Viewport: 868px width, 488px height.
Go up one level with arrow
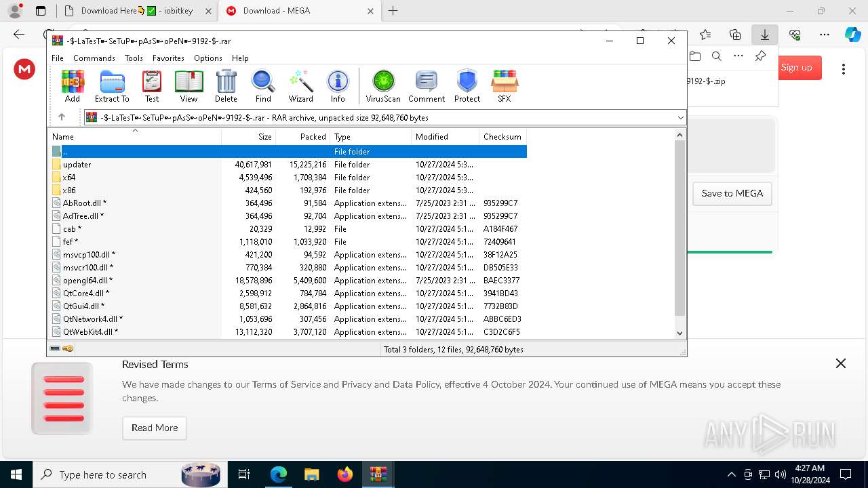tap(62, 117)
